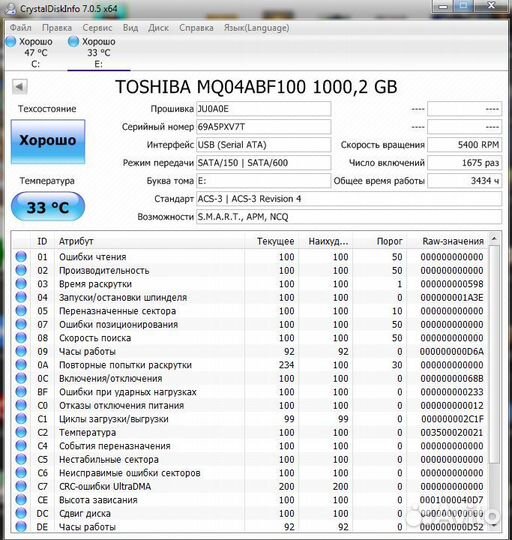Click the Наихуд... column header
The width and height of the screenshot is (512, 540).
point(326,241)
